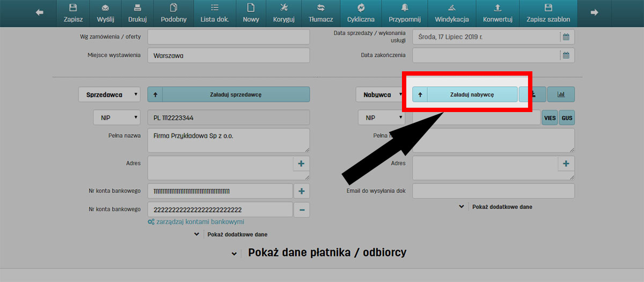
Task: Click Lista dok. in top toolbar
Action: 214,13
